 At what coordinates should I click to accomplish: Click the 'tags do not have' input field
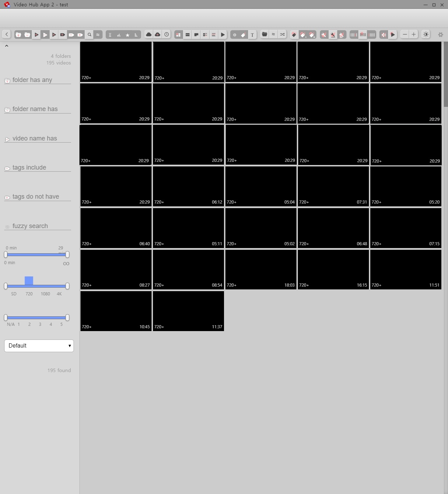pos(37,197)
